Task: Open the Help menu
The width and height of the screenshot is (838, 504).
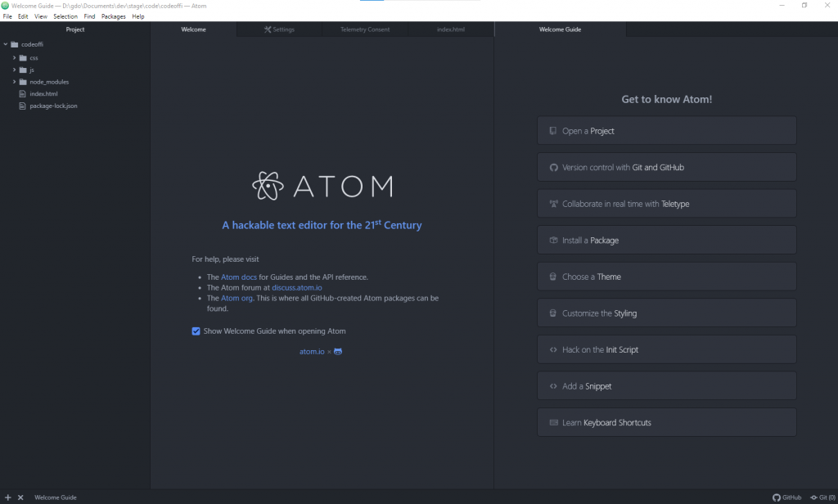Action: (137, 16)
